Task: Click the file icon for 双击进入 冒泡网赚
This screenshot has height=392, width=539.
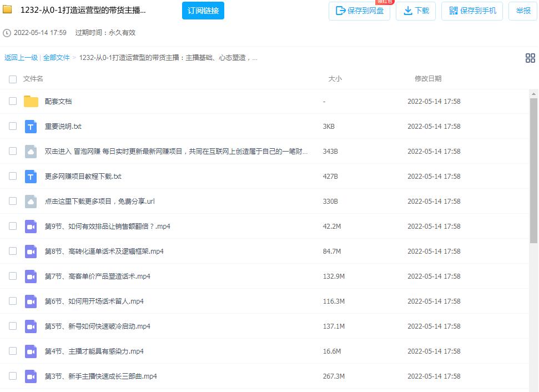Action: pyautogui.click(x=31, y=152)
